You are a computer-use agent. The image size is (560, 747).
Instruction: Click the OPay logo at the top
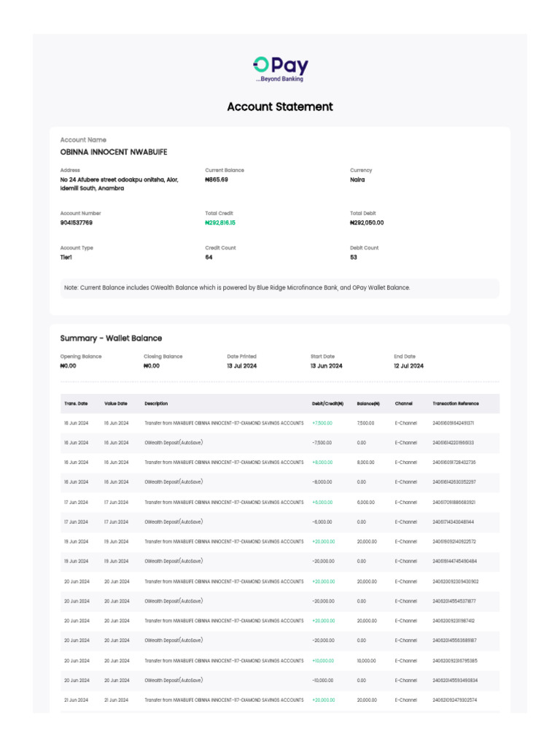pos(280,68)
